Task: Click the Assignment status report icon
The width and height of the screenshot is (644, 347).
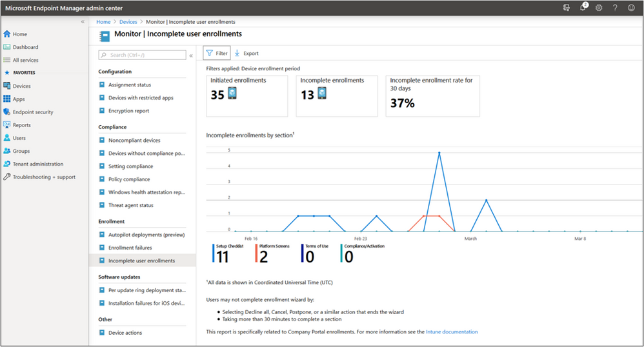Action: pos(102,84)
